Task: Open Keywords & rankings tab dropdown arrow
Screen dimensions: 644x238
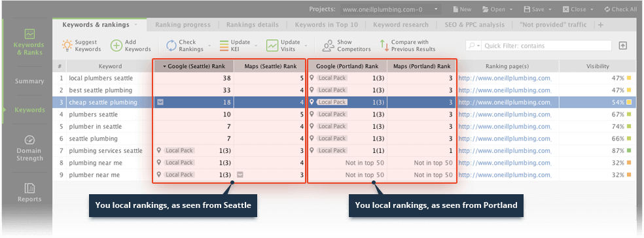Action: (x=135, y=25)
